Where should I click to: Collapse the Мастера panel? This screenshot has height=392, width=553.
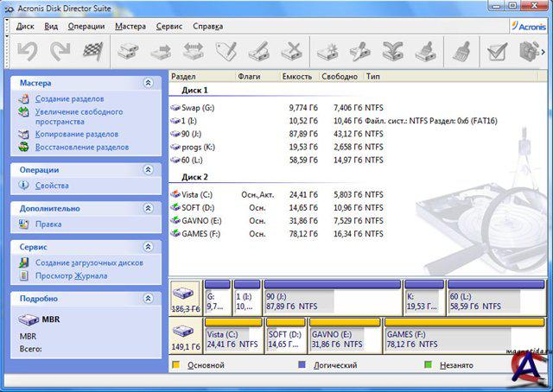[148, 83]
